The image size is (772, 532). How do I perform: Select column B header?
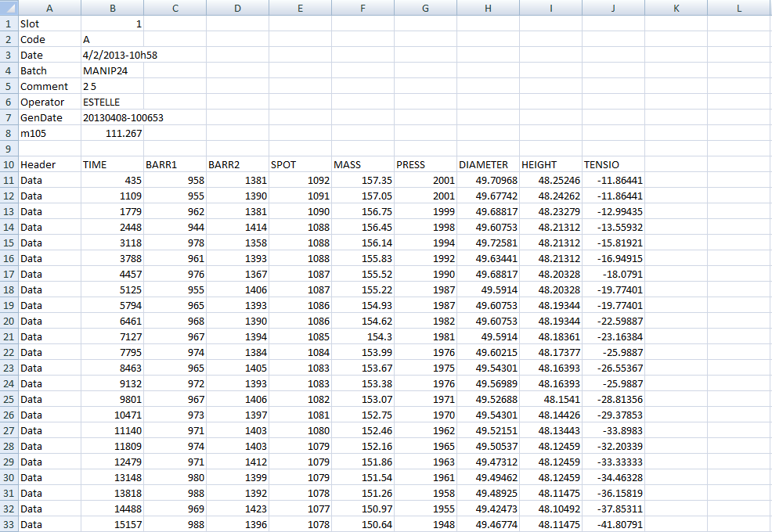point(112,8)
